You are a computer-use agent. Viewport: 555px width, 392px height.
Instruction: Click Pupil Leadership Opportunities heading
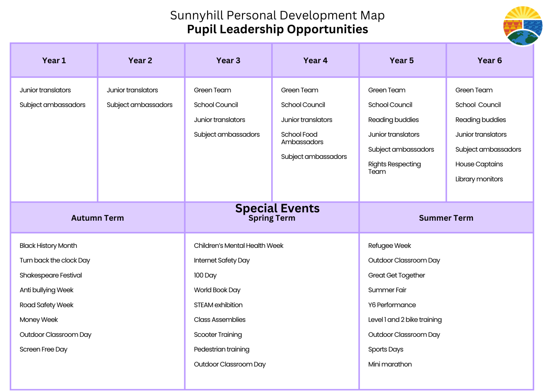click(x=277, y=29)
